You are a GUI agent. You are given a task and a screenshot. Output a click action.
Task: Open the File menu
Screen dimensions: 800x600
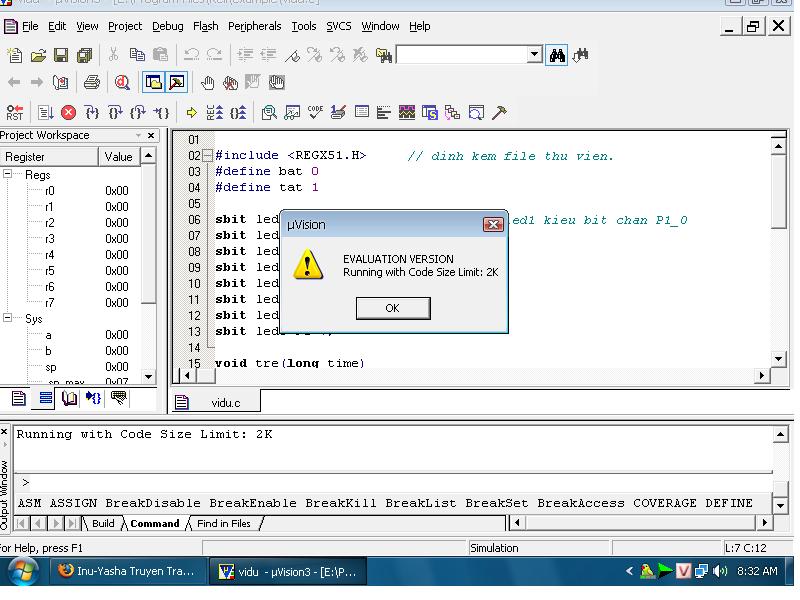pyautogui.click(x=30, y=26)
